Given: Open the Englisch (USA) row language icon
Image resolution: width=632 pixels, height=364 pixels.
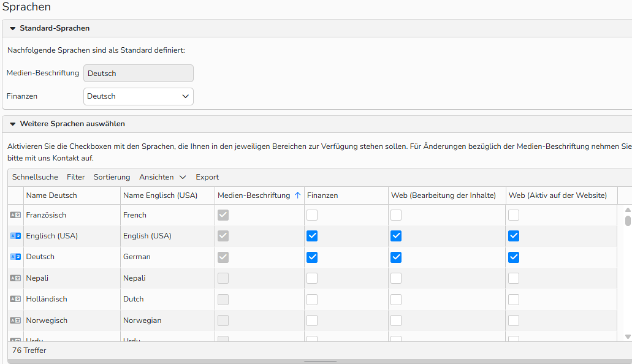Looking at the screenshot, I should 15,236.
